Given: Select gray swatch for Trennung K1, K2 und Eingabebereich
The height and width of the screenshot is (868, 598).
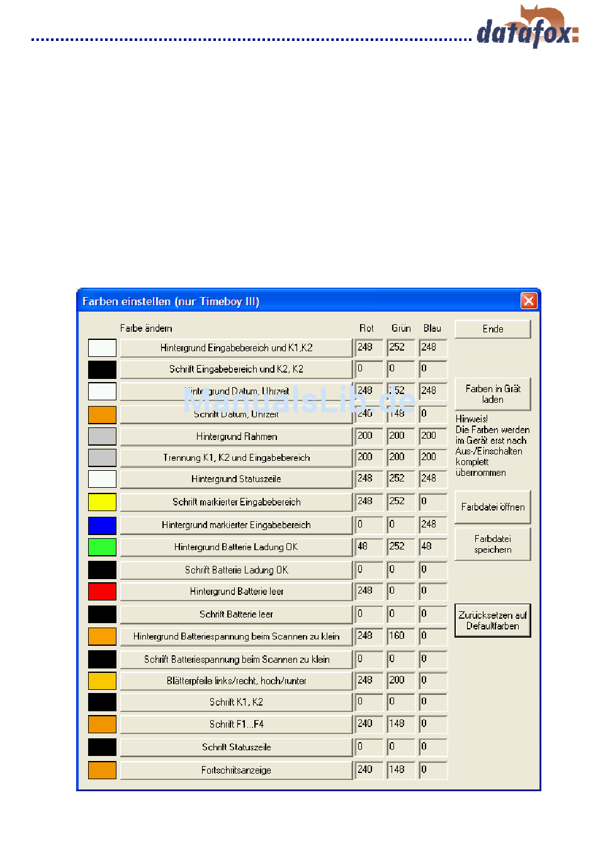Looking at the screenshot, I should [x=102, y=458].
